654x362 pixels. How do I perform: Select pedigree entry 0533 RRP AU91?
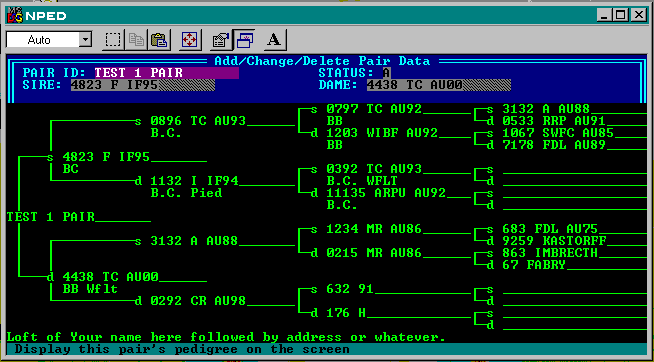pyautogui.click(x=554, y=121)
